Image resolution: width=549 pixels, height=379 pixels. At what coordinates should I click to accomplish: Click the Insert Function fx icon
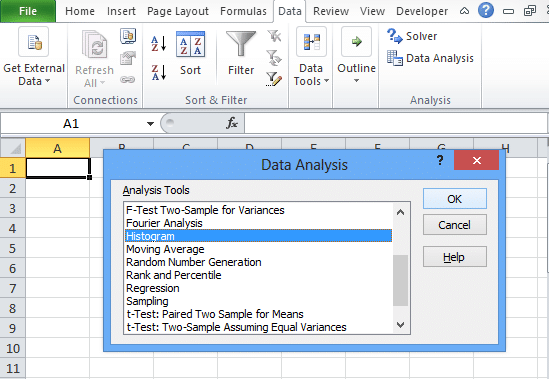pos(231,123)
